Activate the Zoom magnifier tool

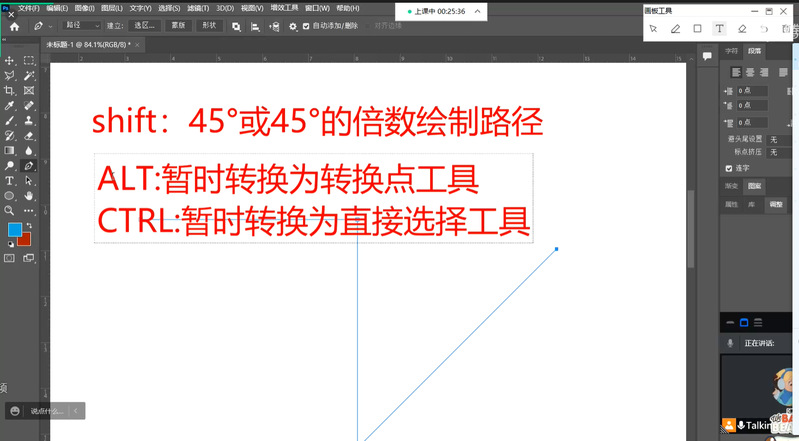10,210
